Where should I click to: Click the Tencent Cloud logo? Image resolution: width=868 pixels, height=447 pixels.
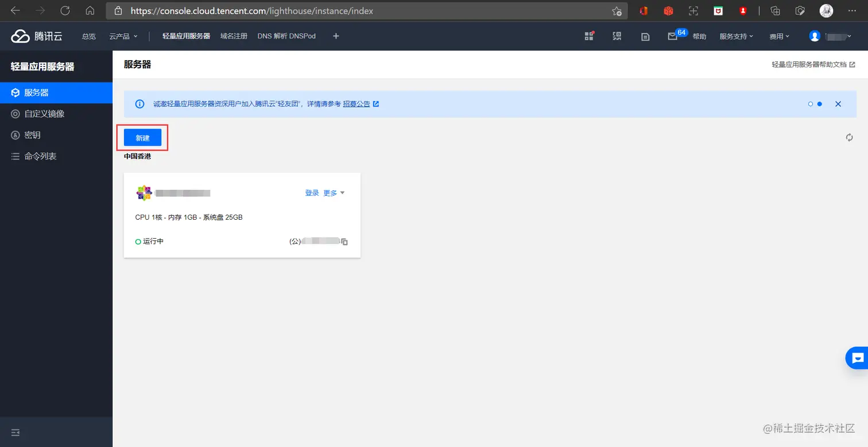(37, 36)
